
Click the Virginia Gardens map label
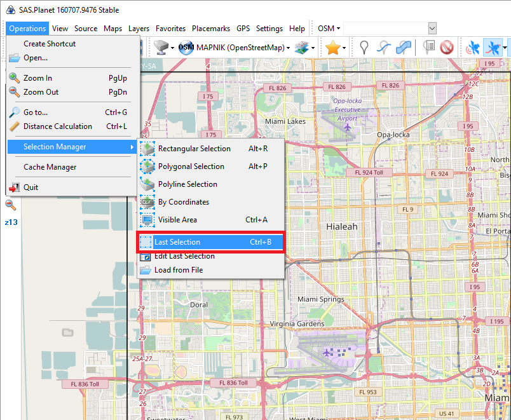[297, 323]
